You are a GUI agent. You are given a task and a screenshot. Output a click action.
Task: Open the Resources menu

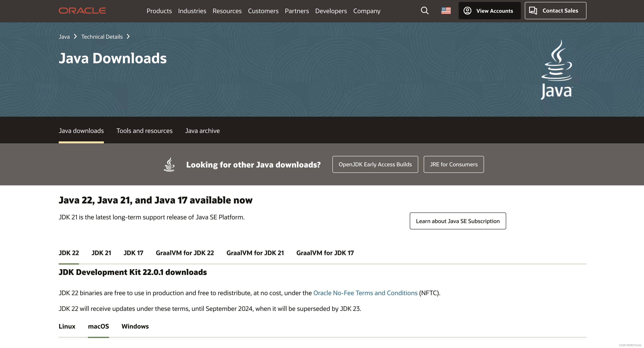pos(227,11)
